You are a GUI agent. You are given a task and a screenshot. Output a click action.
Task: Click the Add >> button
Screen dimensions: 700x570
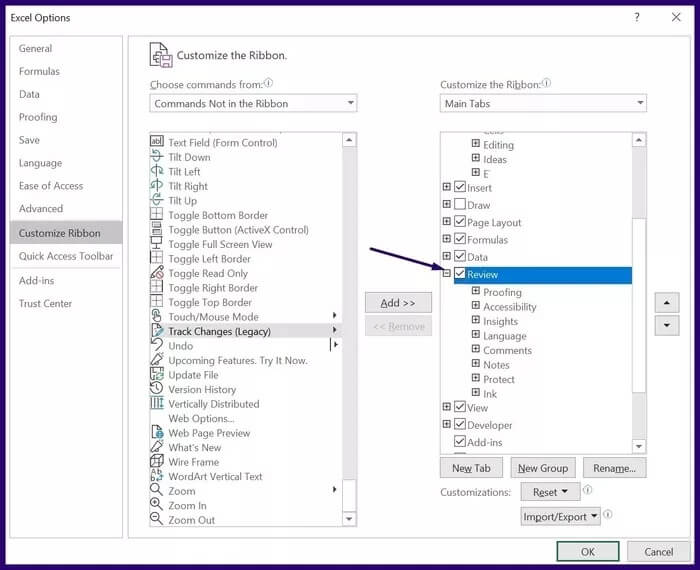(x=398, y=303)
